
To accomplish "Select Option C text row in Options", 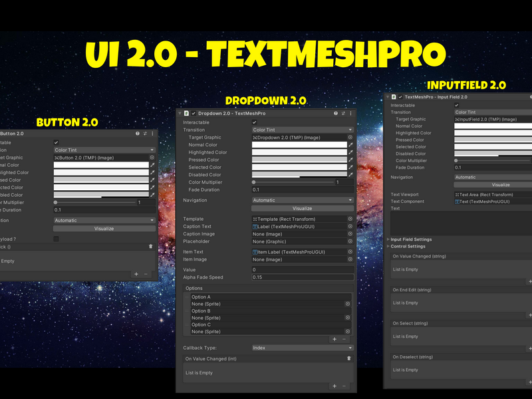I will click(x=271, y=325).
